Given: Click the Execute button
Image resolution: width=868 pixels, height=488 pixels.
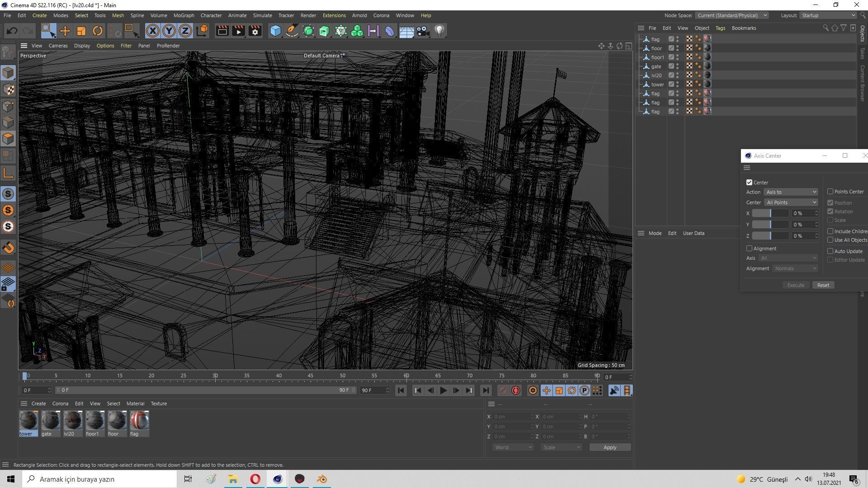Looking at the screenshot, I should click(x=795, y=285).
